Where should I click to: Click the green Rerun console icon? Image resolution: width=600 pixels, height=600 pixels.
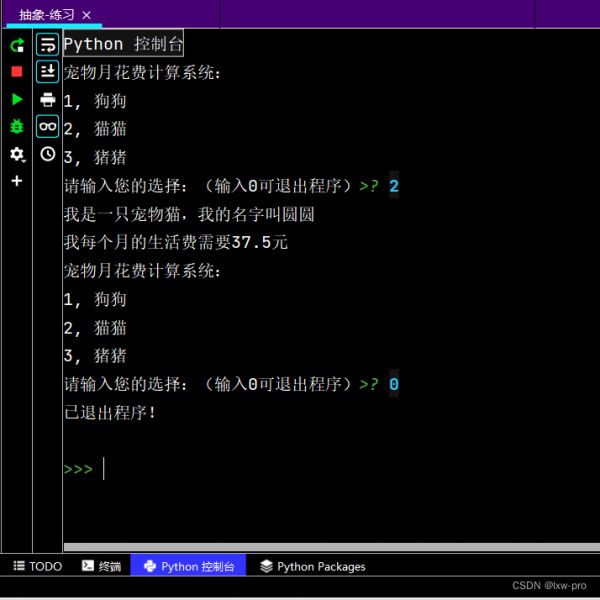tap(17, 45)
